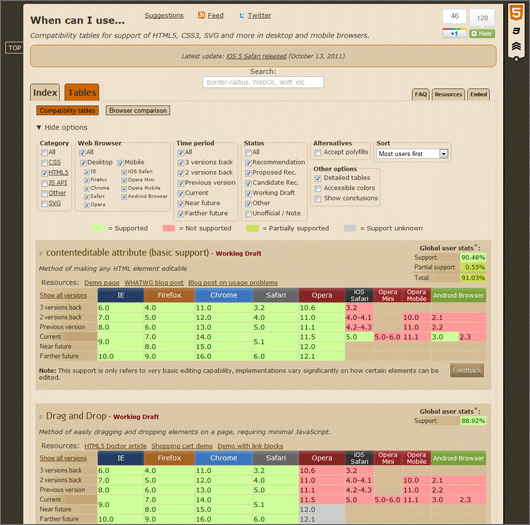Image resolution: width=530 pixels, height=525 pixels.
Task: Click the Google +1 button
Action: (454, 33)
